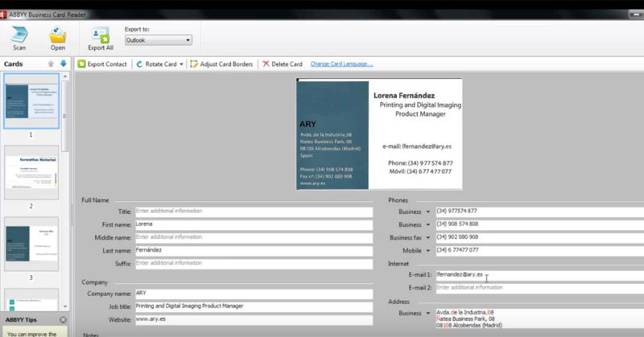644x337 pixels.
Task: Click fax field (34) 902 080 908
Action: [x=539, y=237]
